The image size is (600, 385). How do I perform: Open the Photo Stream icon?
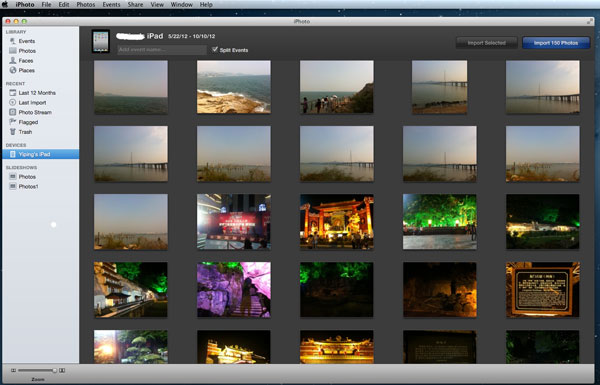point(13,112)
